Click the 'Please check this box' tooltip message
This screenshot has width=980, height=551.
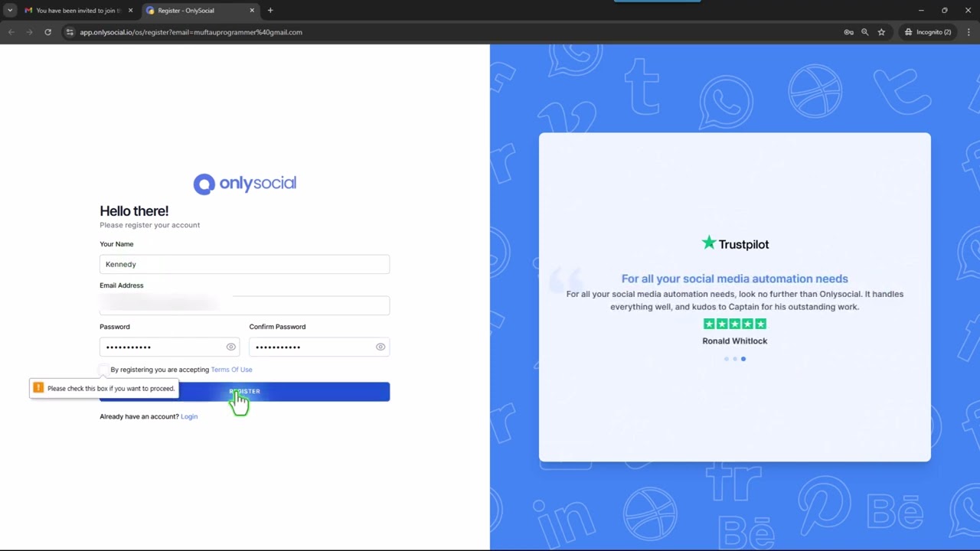point(111,389)
